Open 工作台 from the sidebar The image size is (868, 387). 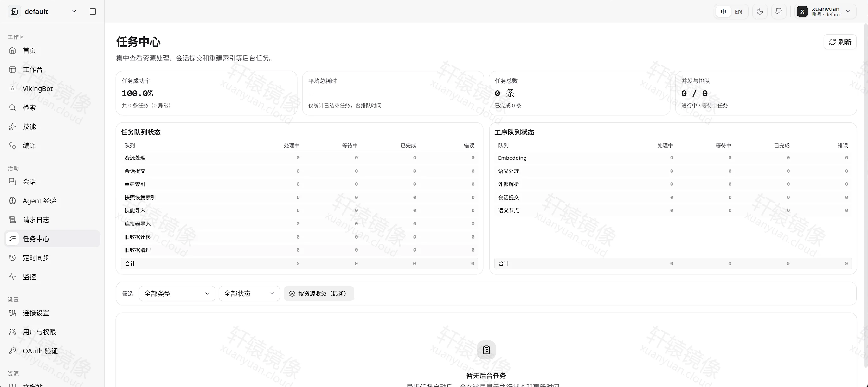pos(52,69)
